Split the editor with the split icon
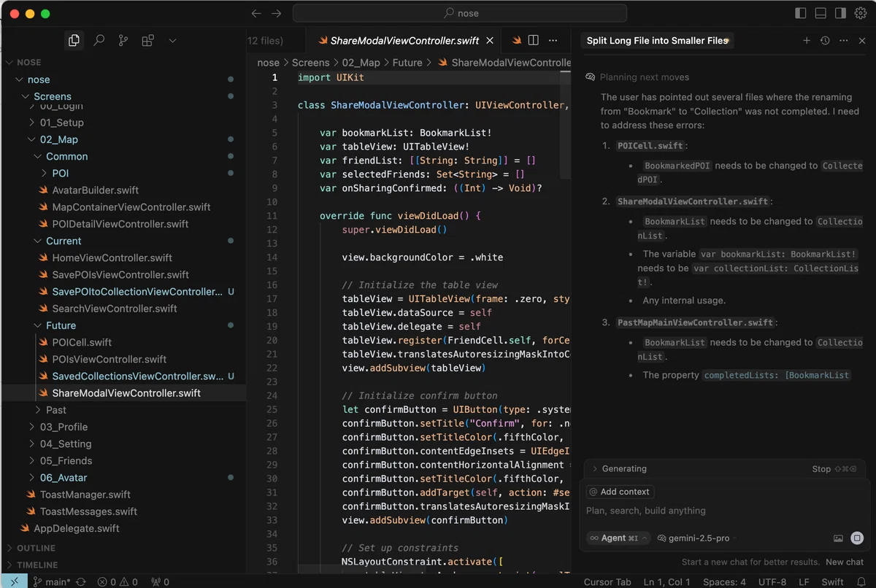876x588 pixels. pyautogui.click(x=534, y=41)
